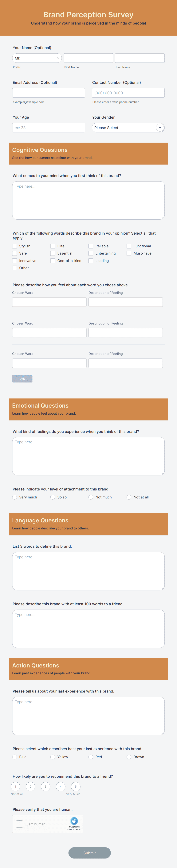Check the Other checkbox

(14, 267)
